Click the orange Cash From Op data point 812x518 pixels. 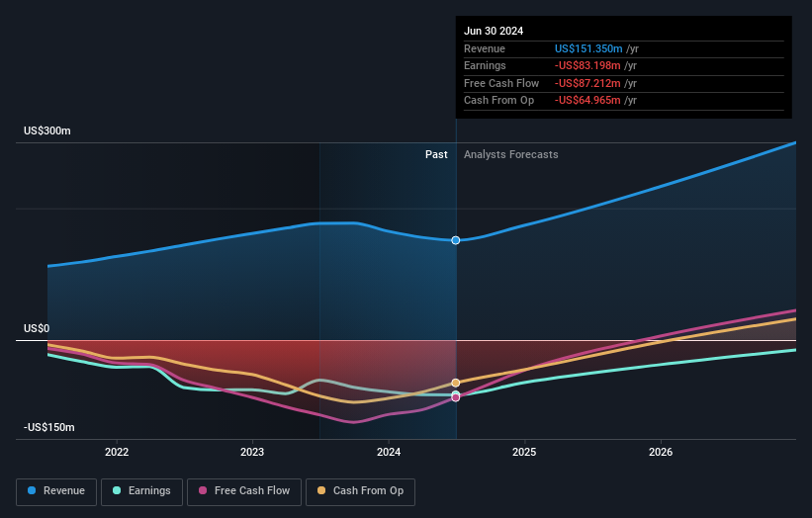tap(456, 383)
